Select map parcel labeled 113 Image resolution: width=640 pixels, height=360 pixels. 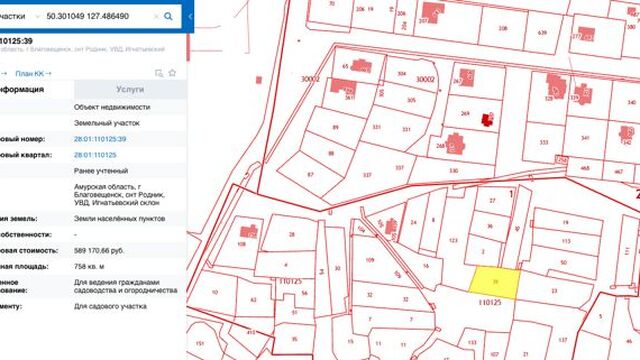click(566, 241)
